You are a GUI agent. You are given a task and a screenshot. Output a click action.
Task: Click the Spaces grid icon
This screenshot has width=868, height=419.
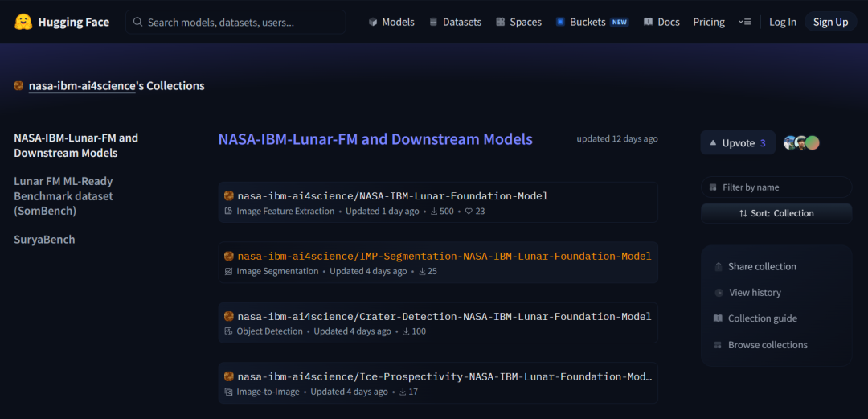point(501,23)
